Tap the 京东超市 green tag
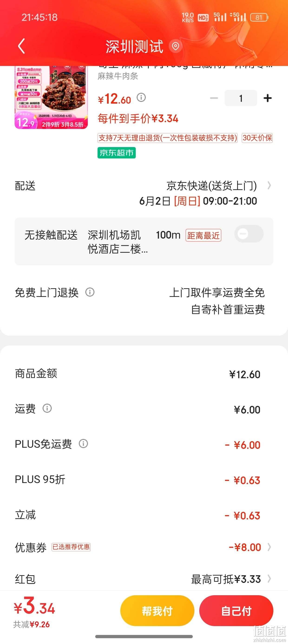This screenshot has height=644, width=288. [x=117, y=152]
